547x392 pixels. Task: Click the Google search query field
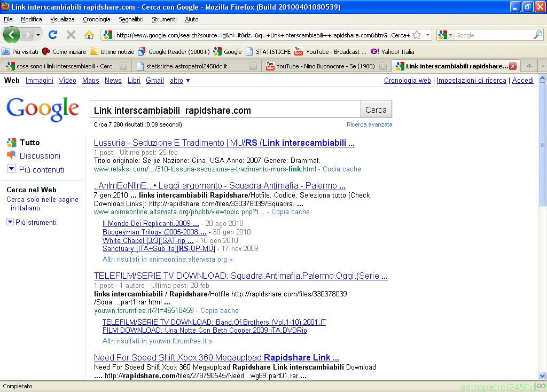point(225,110)
